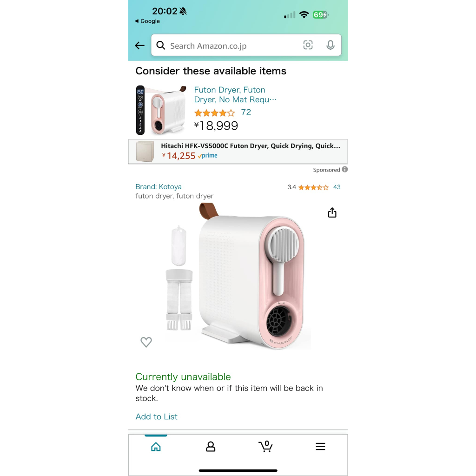Open the Home tab
The height and width of the screenshot is (476, 476).
[156, 447]
